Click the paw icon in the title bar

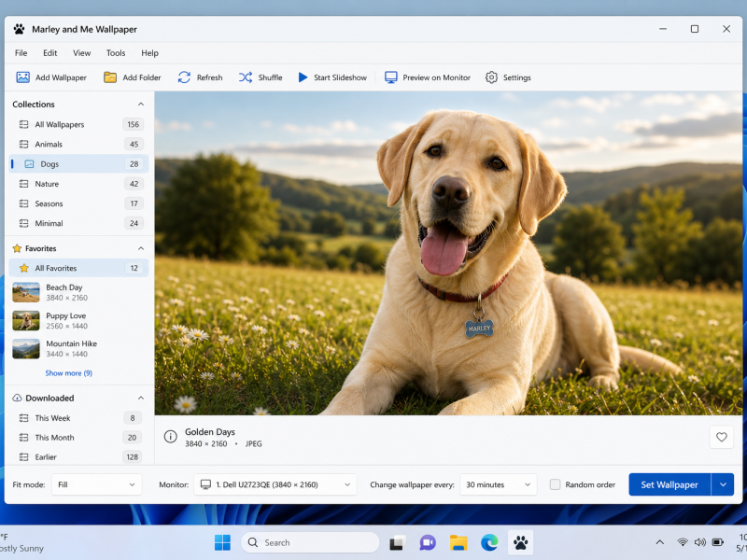point(19,29)
